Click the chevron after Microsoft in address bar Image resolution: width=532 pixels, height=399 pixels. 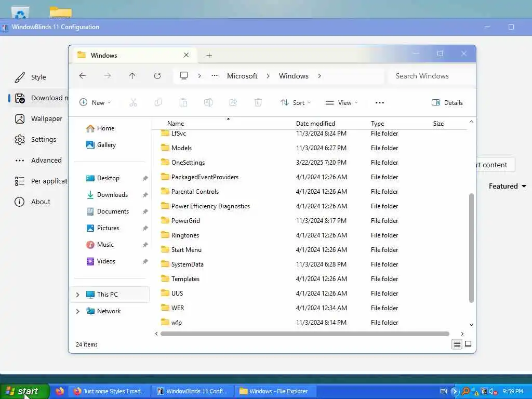click(x=268, y=76)
